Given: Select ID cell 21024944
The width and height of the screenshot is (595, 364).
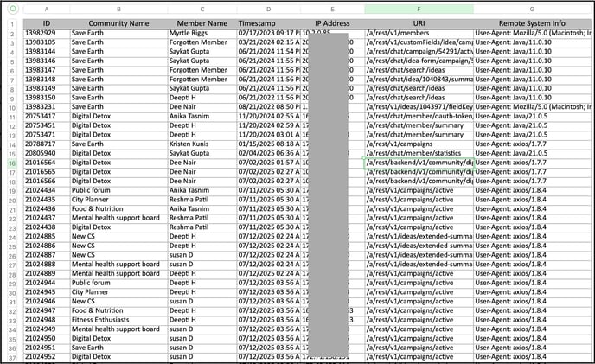Looking at the screenshot, I should [47, 283].
